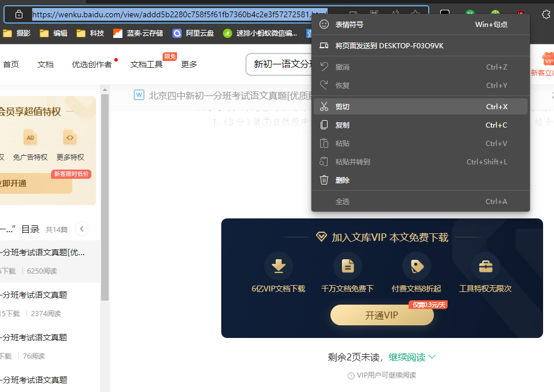Choose 表情符号 in the context menu

click(x=421, y=24)
